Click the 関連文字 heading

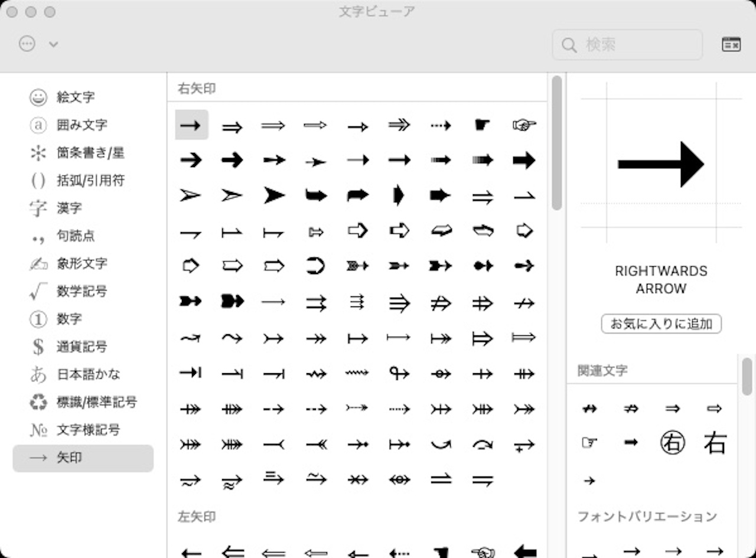(x=602, y=371)
